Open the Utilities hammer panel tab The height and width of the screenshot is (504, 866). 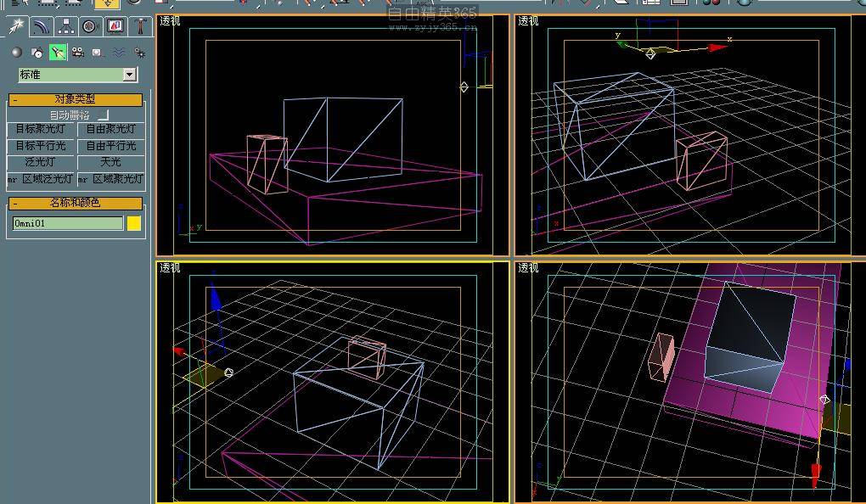pyautogui.click(x=139, y=26)
